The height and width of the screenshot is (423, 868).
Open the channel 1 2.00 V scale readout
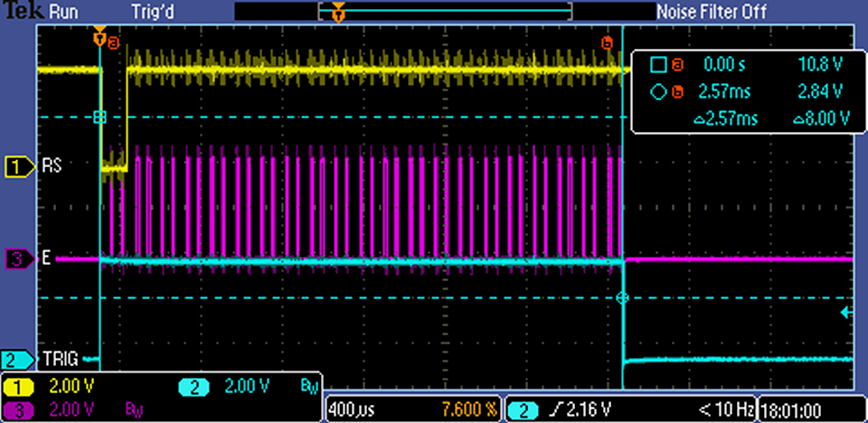click(71, 387)
